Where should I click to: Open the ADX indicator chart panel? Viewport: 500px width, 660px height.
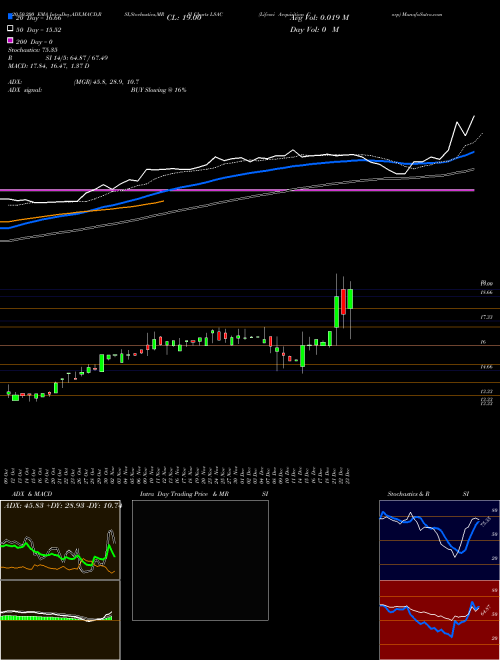(x=60, y=540)
